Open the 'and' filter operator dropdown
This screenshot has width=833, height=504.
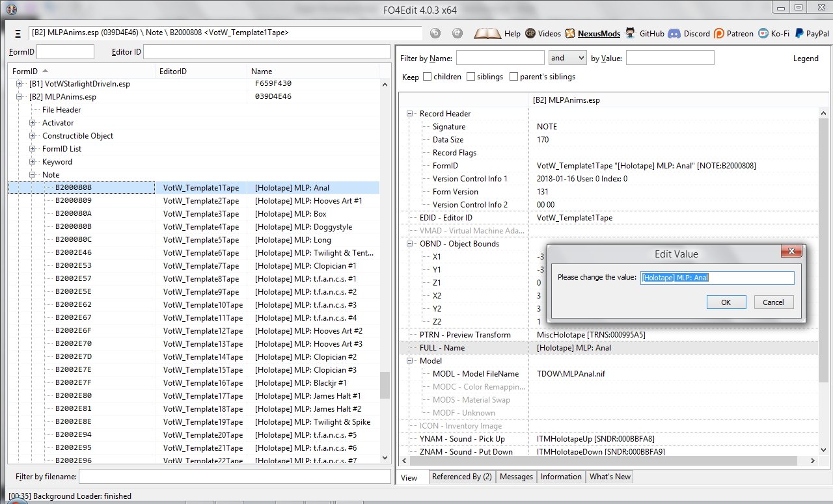click(567, 58)
